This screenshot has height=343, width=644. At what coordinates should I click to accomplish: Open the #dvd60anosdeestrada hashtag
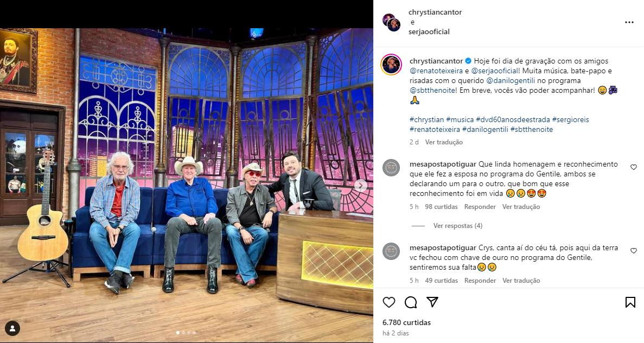tap(513, 119)
